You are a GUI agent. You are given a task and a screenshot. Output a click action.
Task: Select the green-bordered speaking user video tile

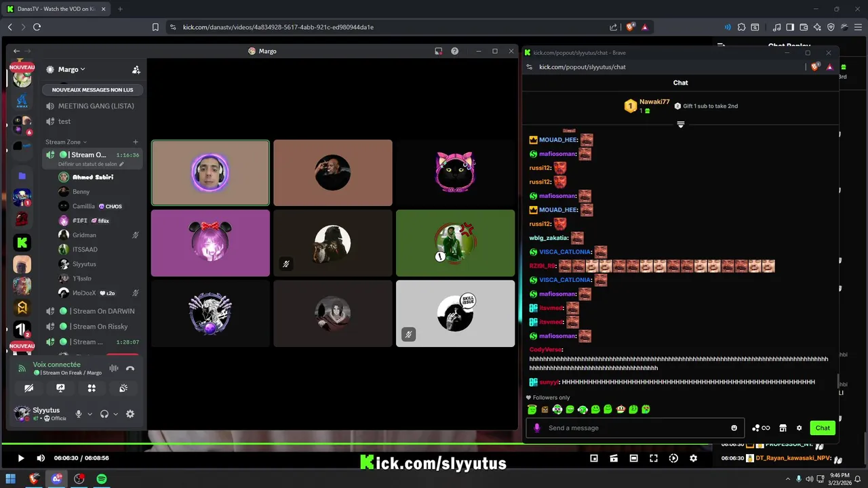pyautogui.click(x=210, y=173)
